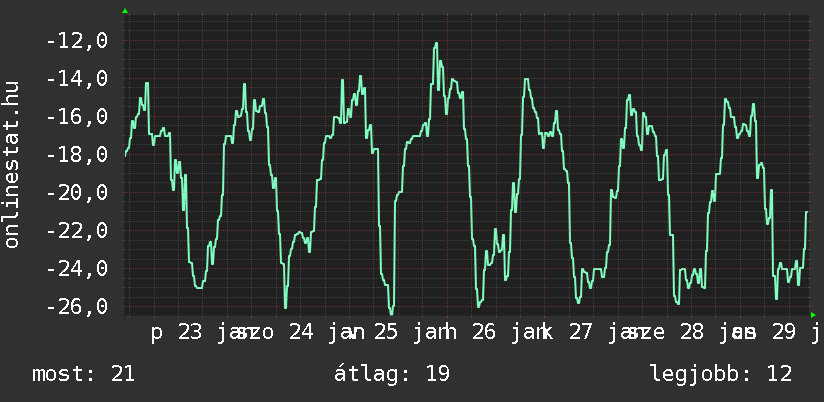Click the green arrow atop the y-axis
This screenshot has width=824, height=402.
(x=125, y=11)
